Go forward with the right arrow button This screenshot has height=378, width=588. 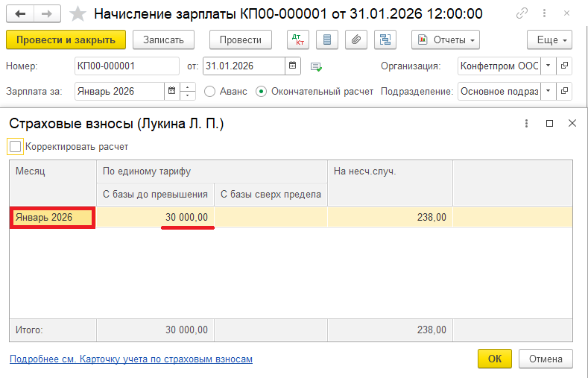pyautogui.click(x=47, y=14)
